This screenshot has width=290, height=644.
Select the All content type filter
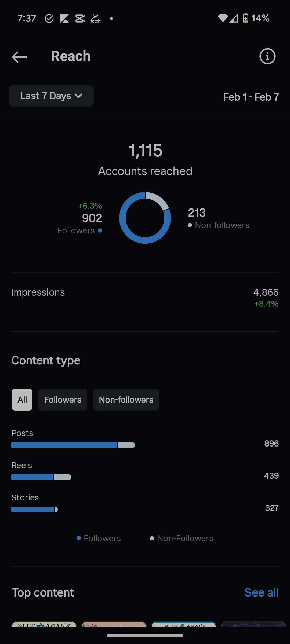[x=22, y=400]
